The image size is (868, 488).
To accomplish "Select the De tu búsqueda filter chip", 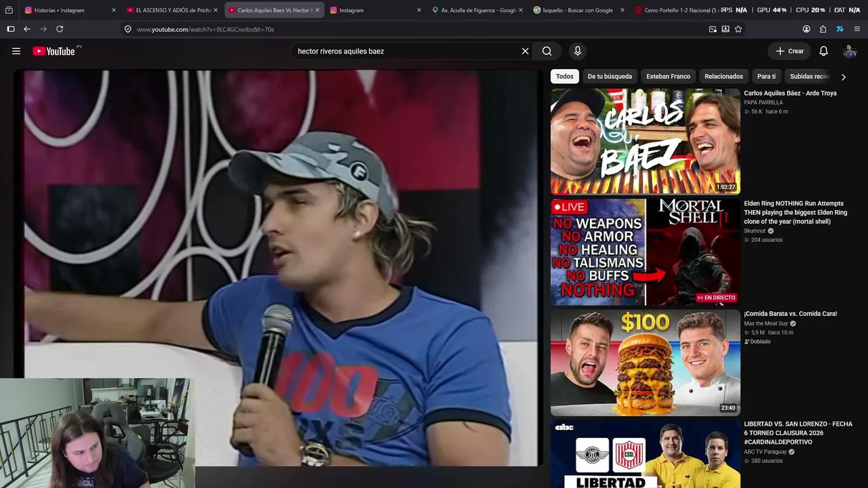I will 610,77.
